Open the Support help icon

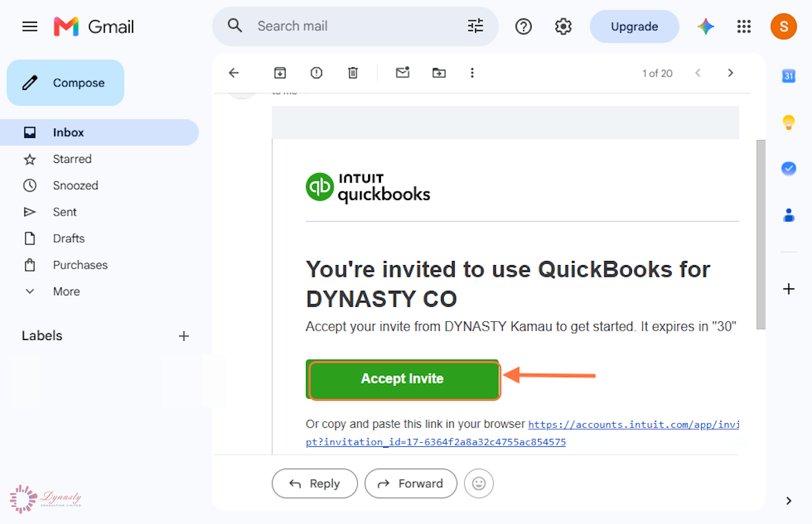point(523,26)
